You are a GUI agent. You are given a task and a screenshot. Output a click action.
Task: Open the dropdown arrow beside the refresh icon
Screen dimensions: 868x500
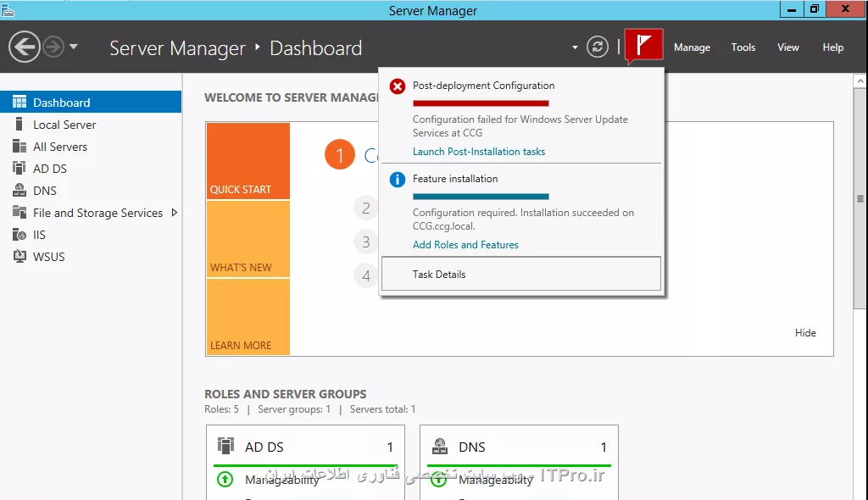[575, 47]
